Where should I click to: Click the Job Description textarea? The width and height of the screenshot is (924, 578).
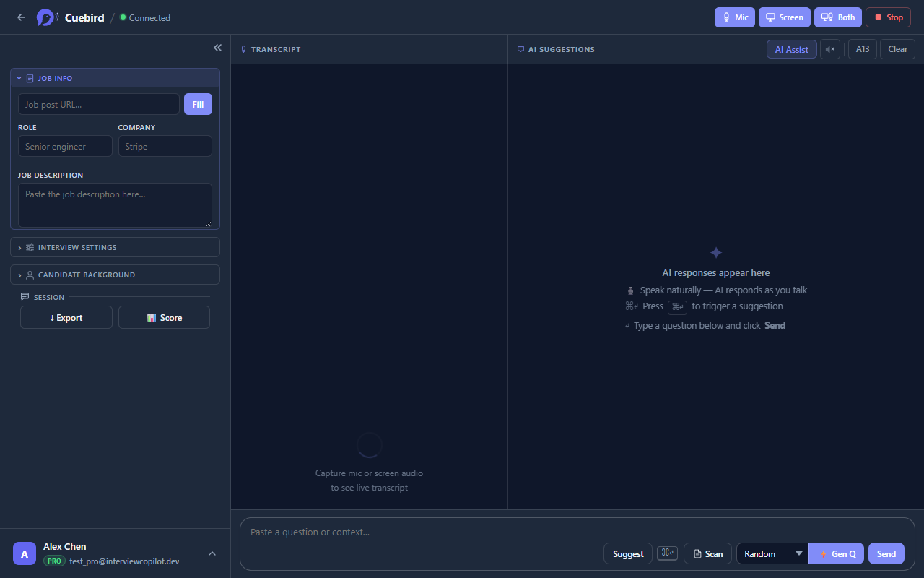pos(115,205)
